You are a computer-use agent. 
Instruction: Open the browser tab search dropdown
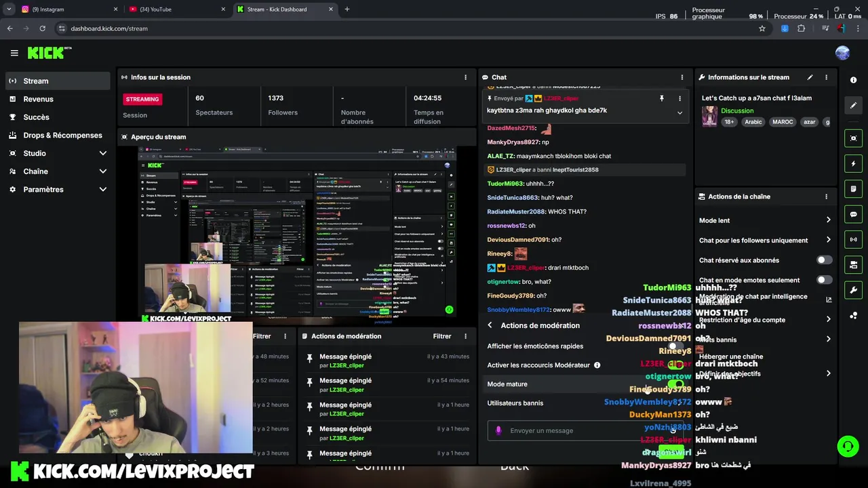point(9,9)
